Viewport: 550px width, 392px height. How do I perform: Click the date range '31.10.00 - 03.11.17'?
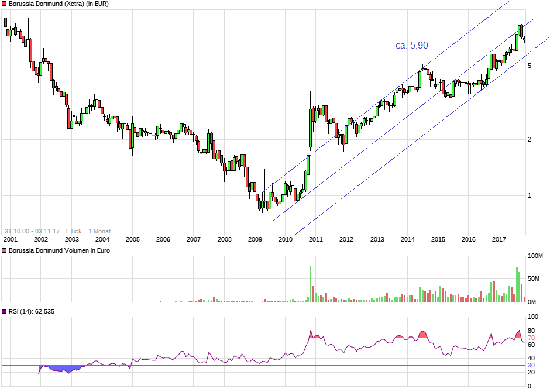(32, 231)
